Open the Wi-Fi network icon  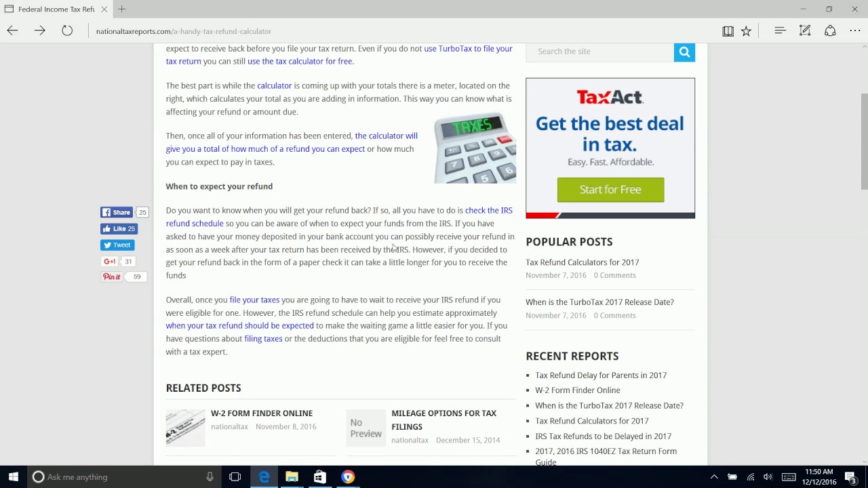point(750,476)
